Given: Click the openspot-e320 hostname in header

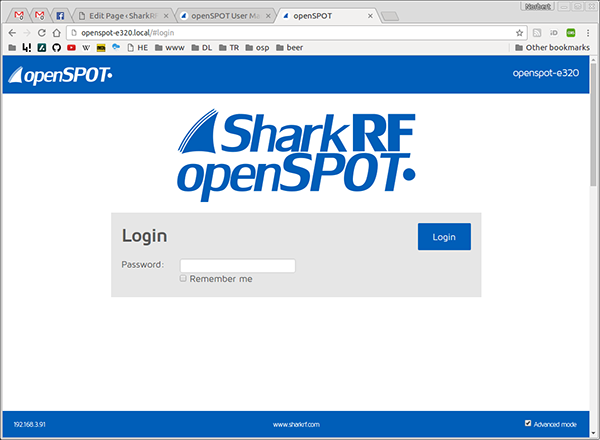Looking at the screenshot, I should click(x=546, y=73).
